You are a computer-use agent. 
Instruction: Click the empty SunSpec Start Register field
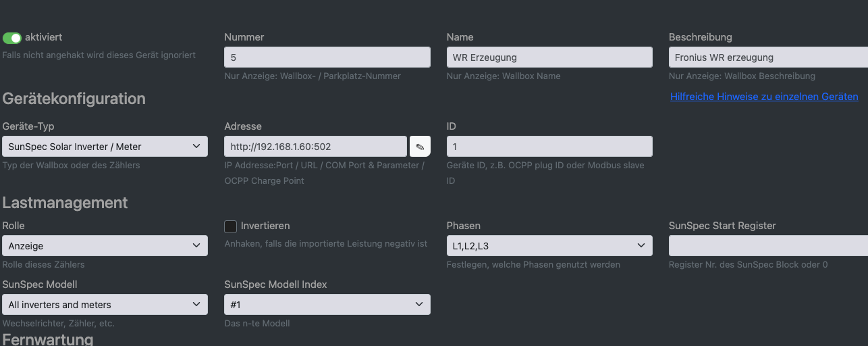pyautogui.click(x=768, y=246)
